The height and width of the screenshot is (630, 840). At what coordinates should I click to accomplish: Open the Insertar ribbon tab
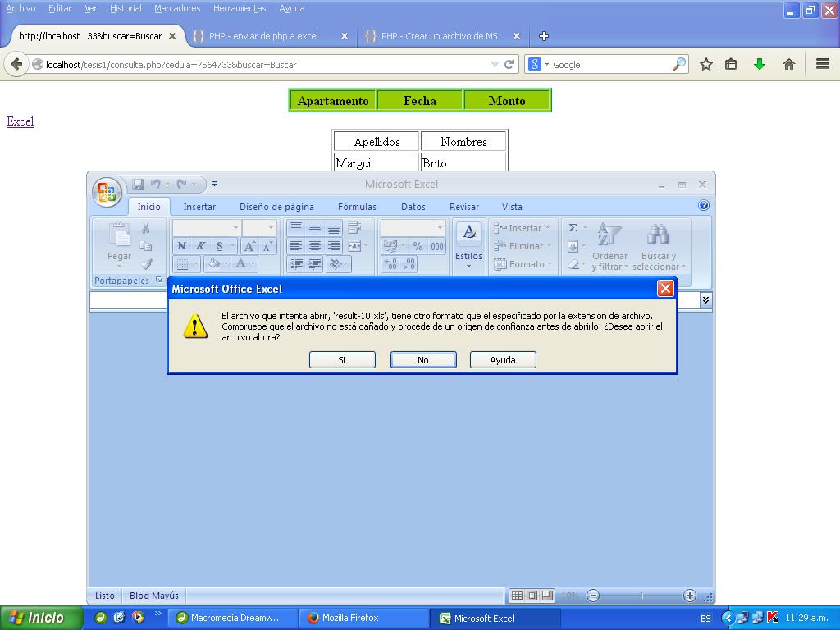[199, 207]
